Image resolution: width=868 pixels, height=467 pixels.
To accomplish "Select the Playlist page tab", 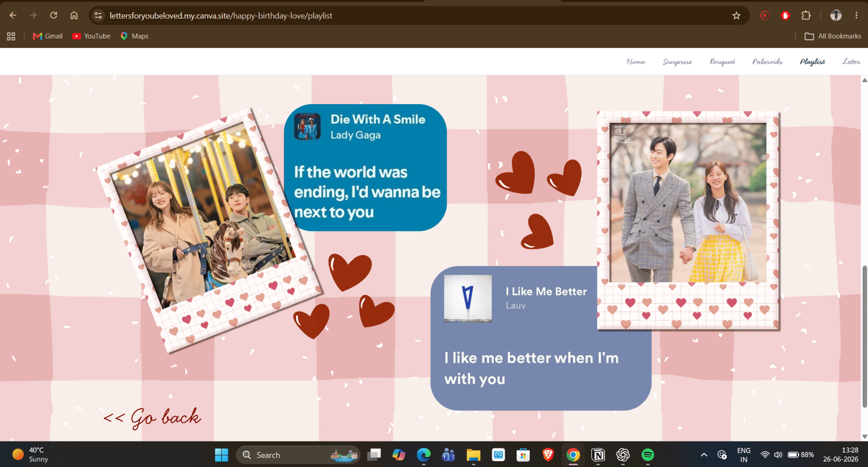I will point(812,62).
